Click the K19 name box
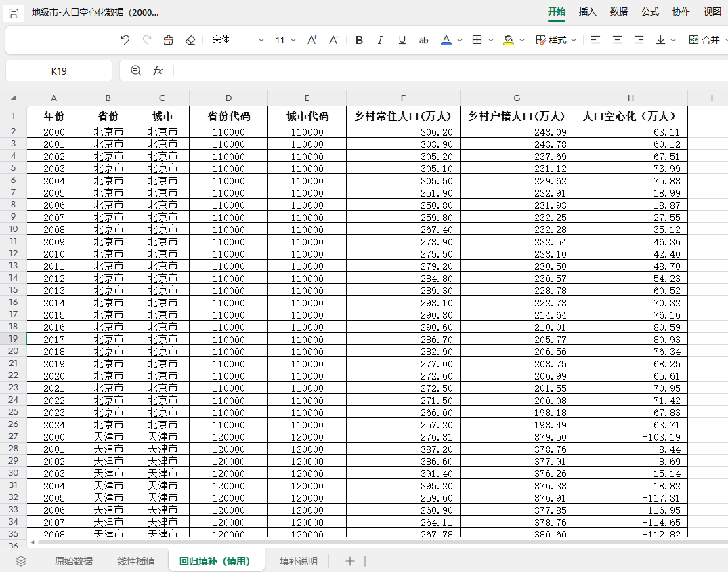This screenshot has width=728, height=572. click(59, 70)
